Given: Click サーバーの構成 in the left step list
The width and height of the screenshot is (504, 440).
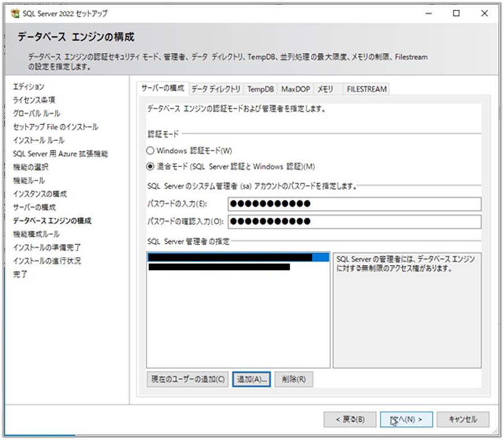Looking at the screenshot, I should click(x=35, y=208).
